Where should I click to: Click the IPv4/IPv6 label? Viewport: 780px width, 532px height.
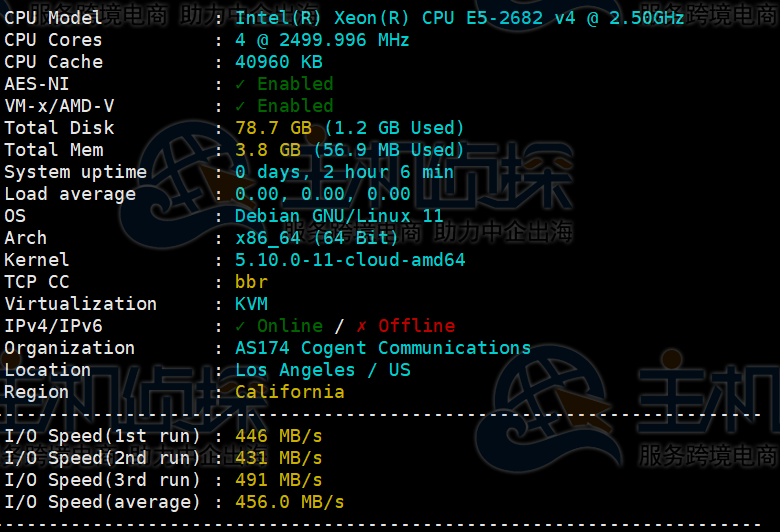click(54, 326)
